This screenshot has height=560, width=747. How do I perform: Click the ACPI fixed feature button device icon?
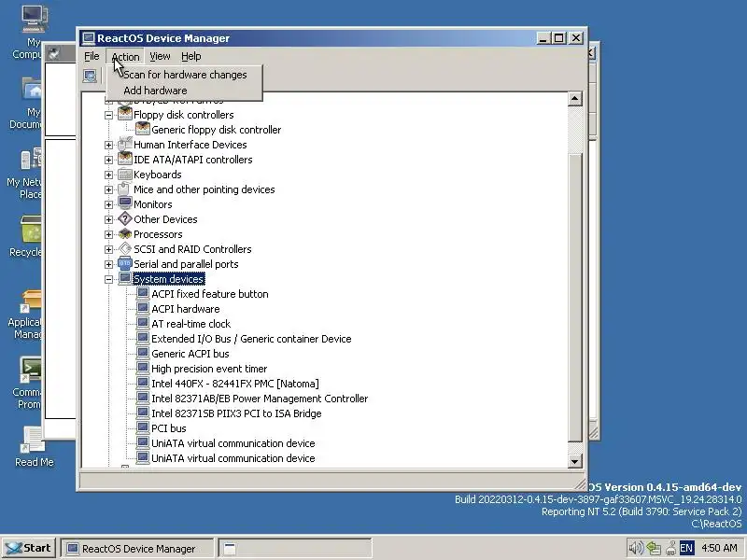pyautogui.click(x=143, y=293)
